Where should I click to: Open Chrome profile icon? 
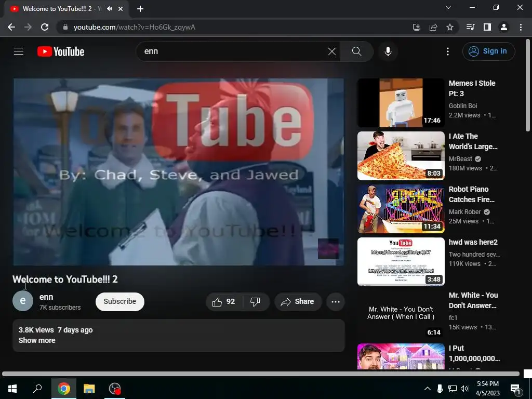pyautogui.click(x=504, y=27)
